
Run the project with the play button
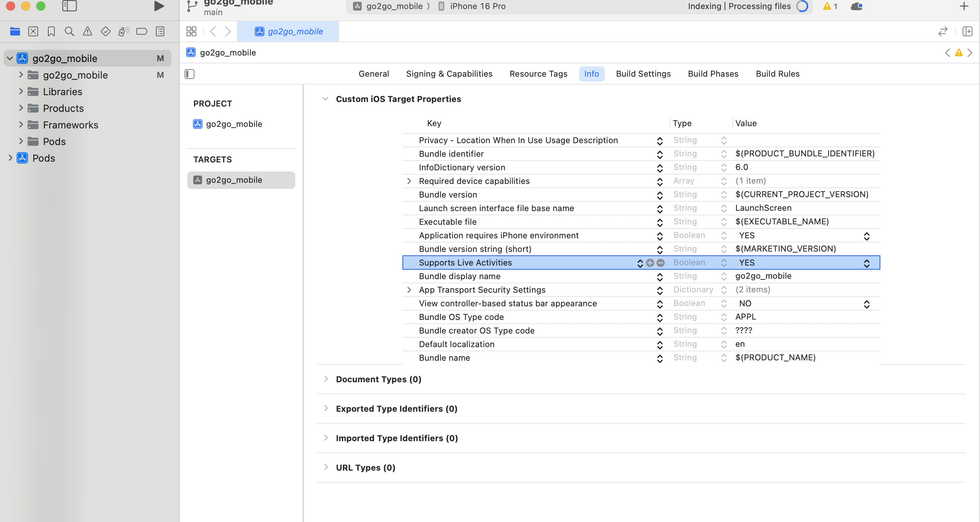pos(159,6)
